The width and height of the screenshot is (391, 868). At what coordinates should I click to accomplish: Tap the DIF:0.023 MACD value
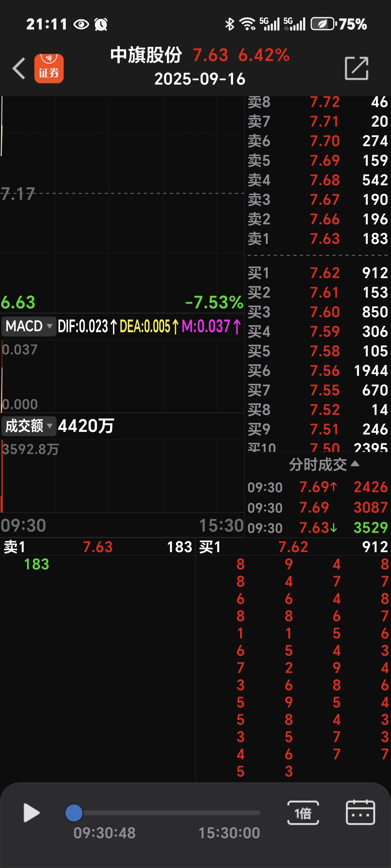87,326
